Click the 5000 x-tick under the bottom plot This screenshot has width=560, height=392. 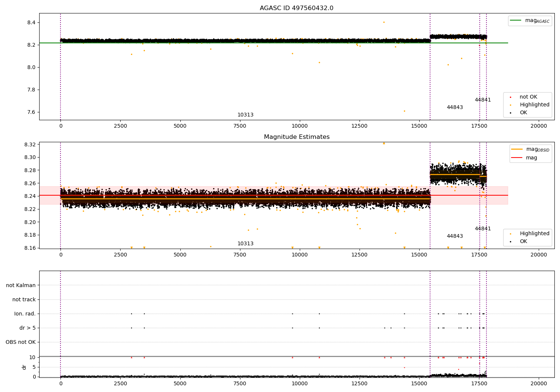tap(180, 384)
